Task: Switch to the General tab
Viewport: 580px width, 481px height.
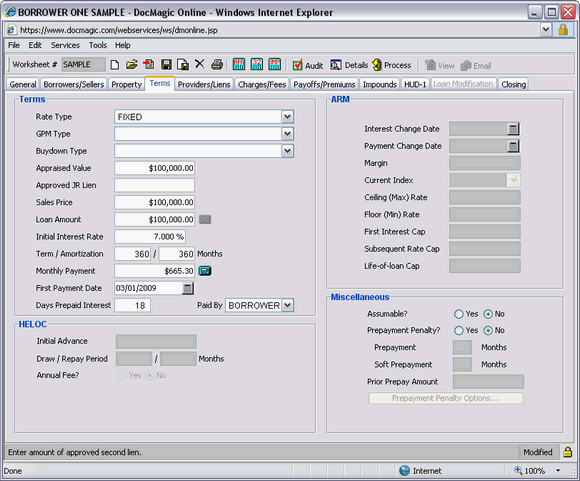Action: pyautogui.click(x=23, y=84)
